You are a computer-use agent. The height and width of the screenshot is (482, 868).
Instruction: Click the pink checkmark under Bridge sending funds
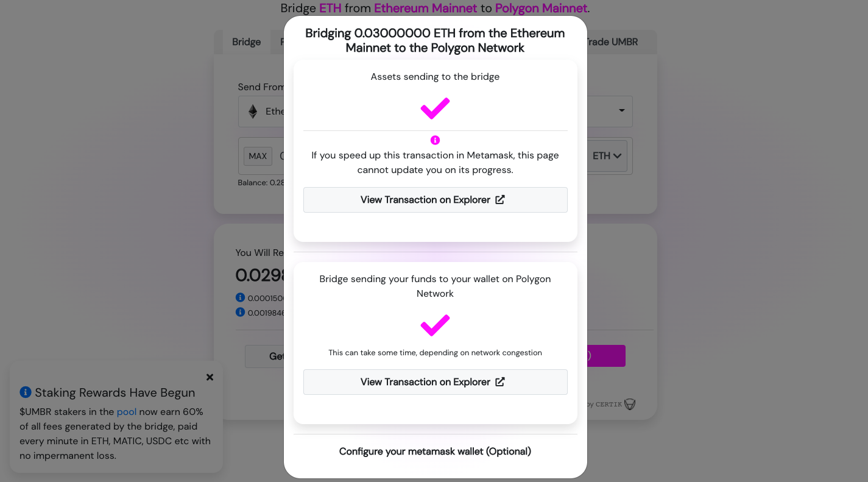click(435, 325)
